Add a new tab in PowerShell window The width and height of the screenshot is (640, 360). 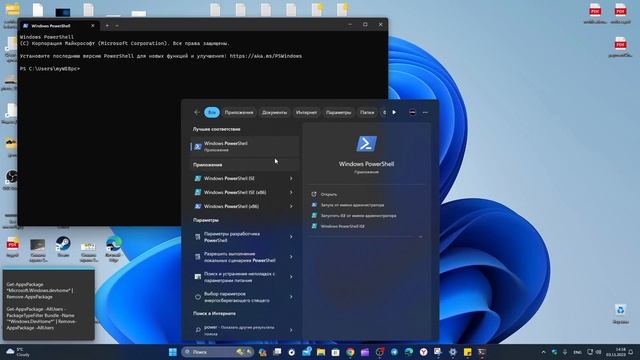[x=107, y=25]
